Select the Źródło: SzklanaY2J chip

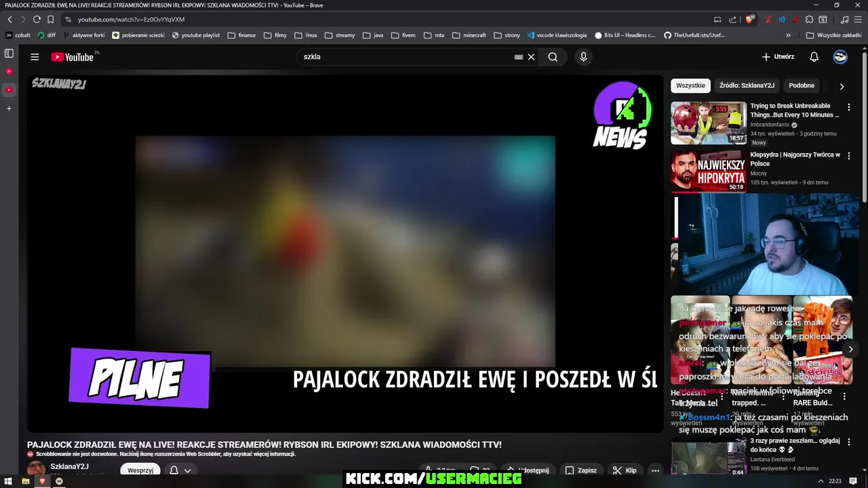tap(747, 85)
